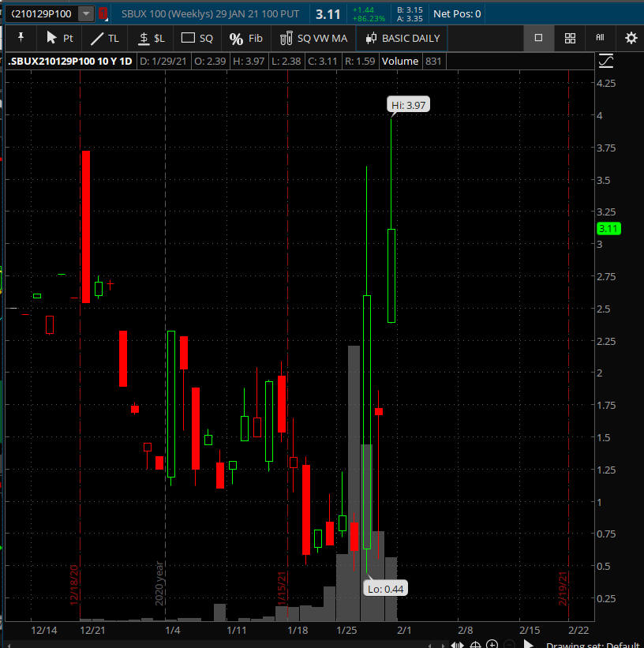Screen dimensions: 644x648
Task: Click the time axis expand/compress arrows icon
Action: point(457,644)
